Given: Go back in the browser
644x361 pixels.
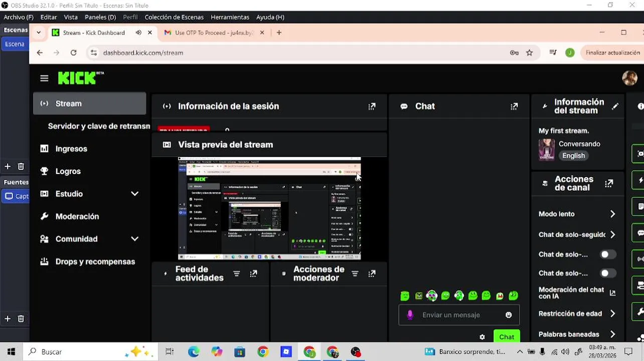Looking at the screenshot, I should [40, 53].
